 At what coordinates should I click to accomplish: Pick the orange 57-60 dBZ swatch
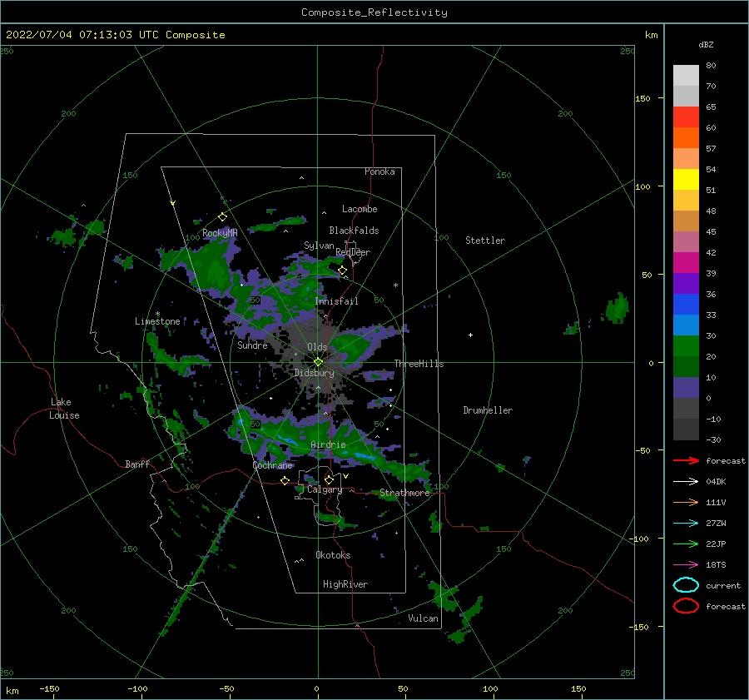coord(686,138)
